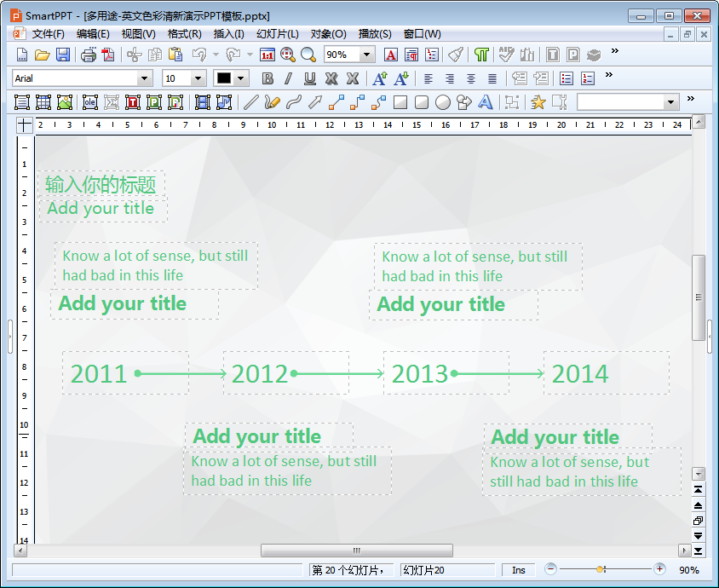Viewport: 719px width, 588px height.
Task: Insert a text frame with the T frame icon
Action: [x=133, y=102]
